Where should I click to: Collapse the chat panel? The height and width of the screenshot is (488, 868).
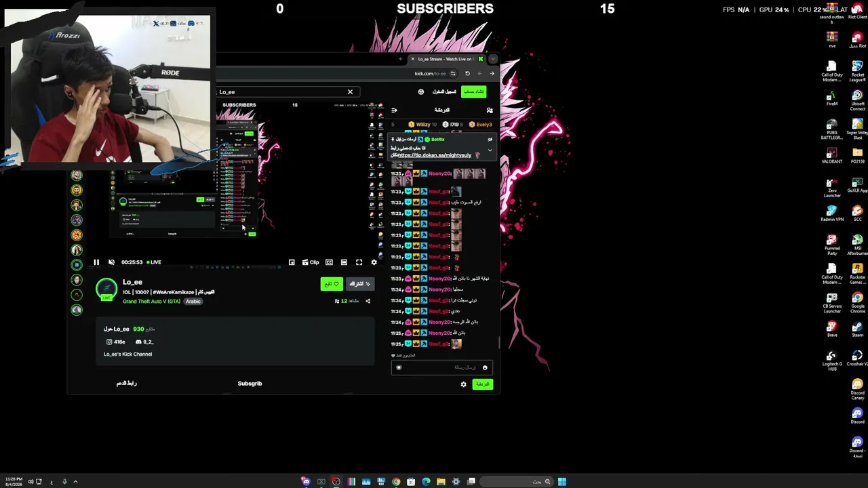(394, 110)
